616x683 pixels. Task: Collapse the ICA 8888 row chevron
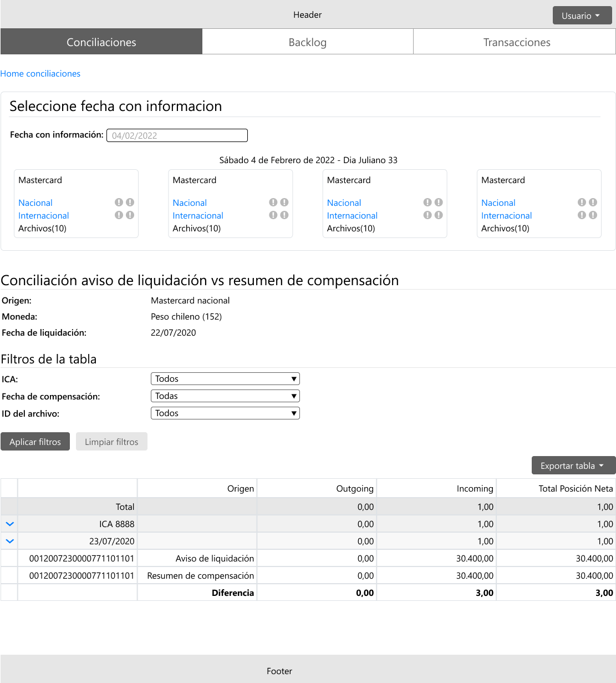9,524
